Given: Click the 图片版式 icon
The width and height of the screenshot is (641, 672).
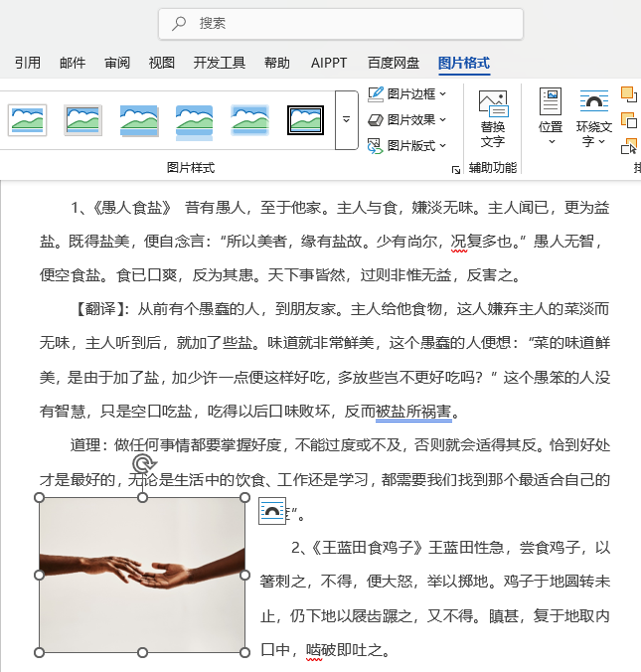Looking at the screenshot, I should [376, 146].
